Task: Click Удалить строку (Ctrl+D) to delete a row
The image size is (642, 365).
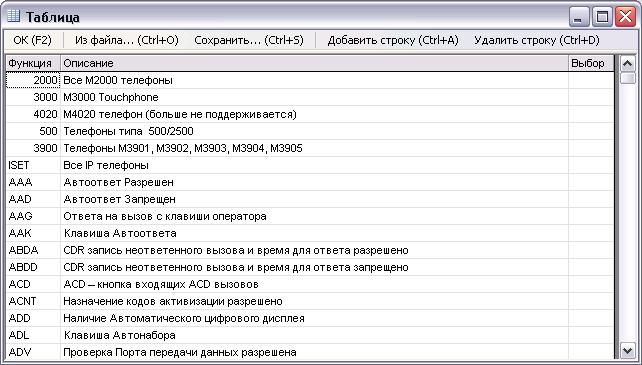Action: (x=537, y=40)
